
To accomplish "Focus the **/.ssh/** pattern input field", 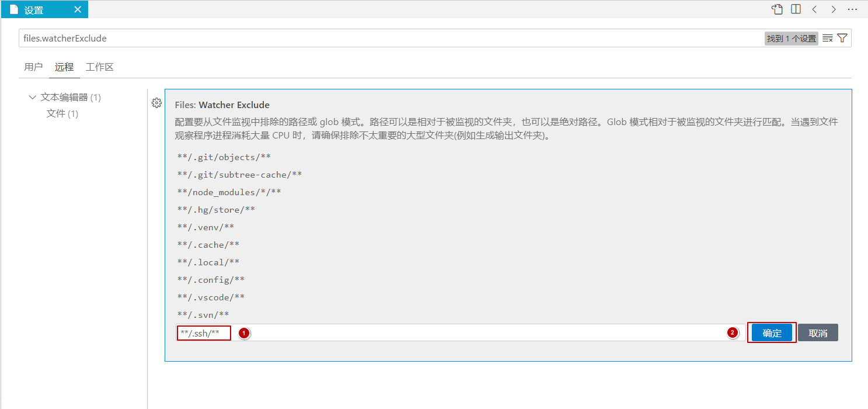I will (x=455, y=333).
